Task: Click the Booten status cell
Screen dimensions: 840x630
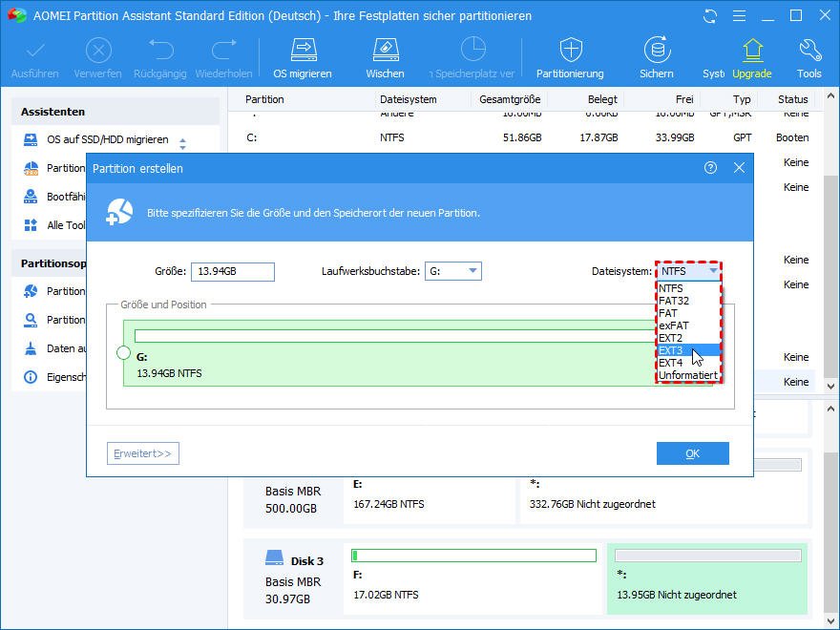Action: tap(792, 137)
